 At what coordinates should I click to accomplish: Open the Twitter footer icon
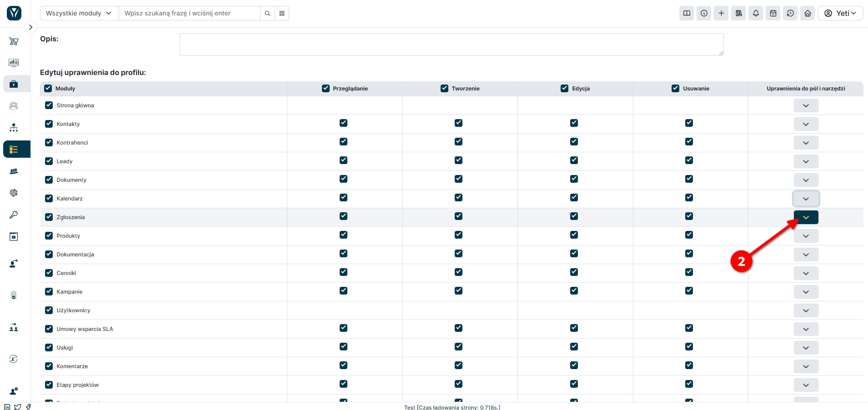[18, 407]
